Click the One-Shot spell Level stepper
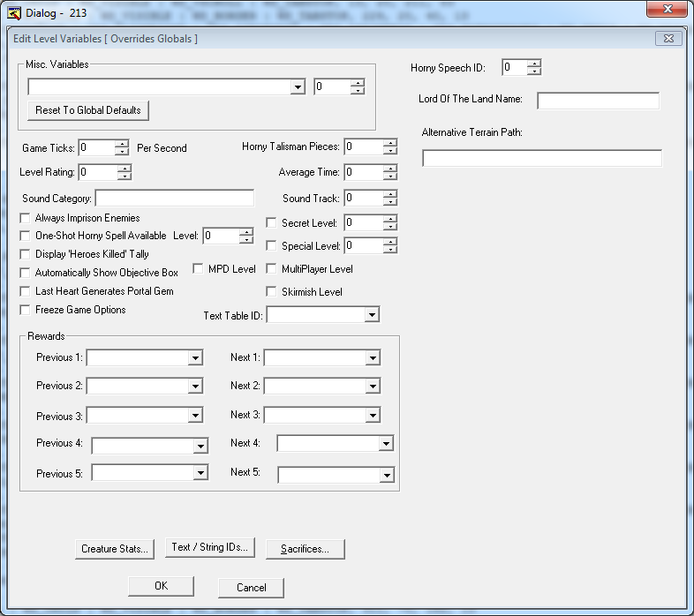Viewport: 694px width, 616px height. click(x=245, y=236)
